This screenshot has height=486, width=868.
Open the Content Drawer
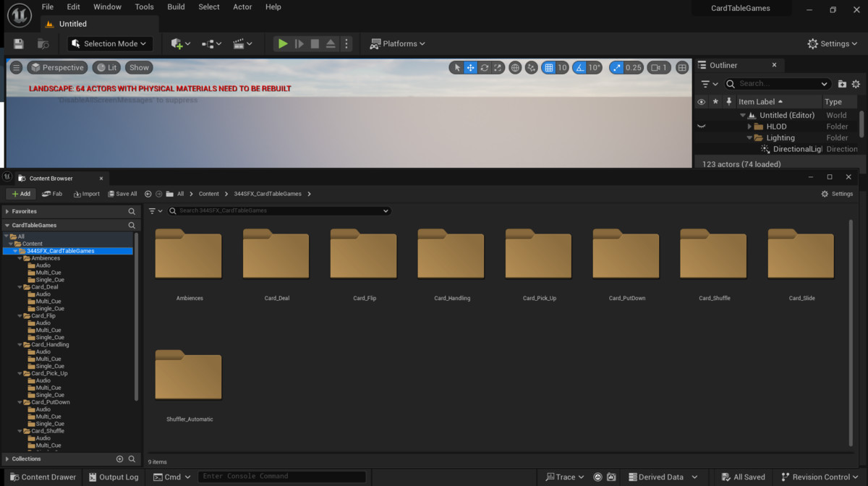pyautogui.click(x=43, y=477)
